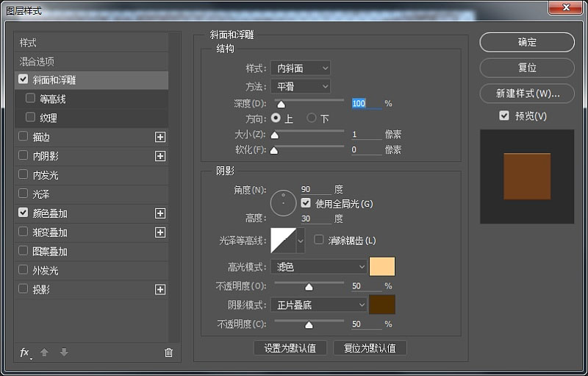Viewport: 588px width, 376px height.
Task: Uncheck the 斜面和浮雕 checkbox
Action: click(24, 79)
